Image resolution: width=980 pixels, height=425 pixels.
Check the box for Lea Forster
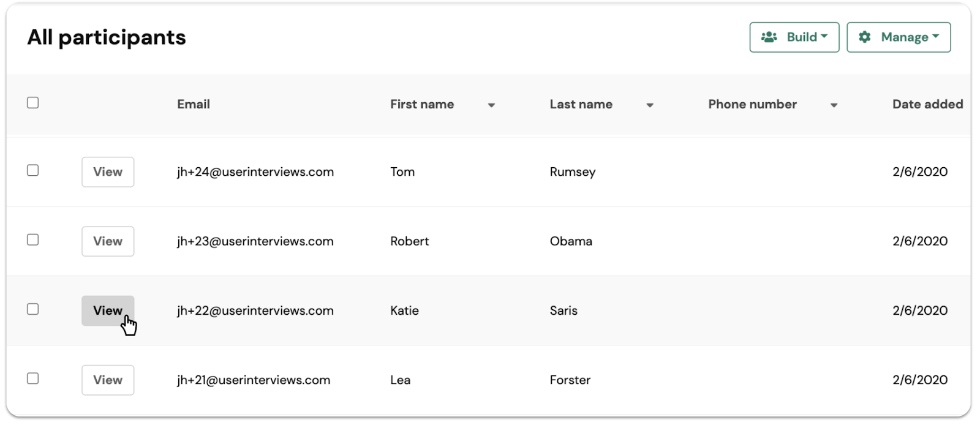point(33,378)
